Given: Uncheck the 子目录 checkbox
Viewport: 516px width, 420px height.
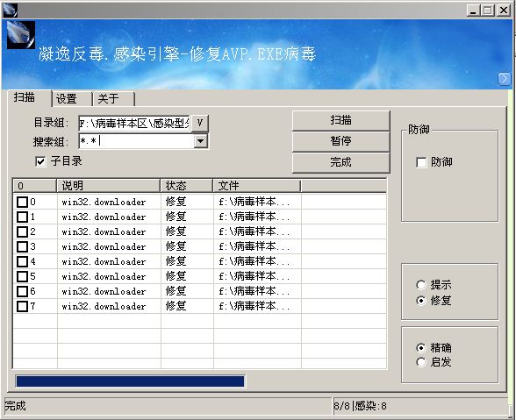Looking at the screenshot, I should pyautogui.click(x=40, y=161).
